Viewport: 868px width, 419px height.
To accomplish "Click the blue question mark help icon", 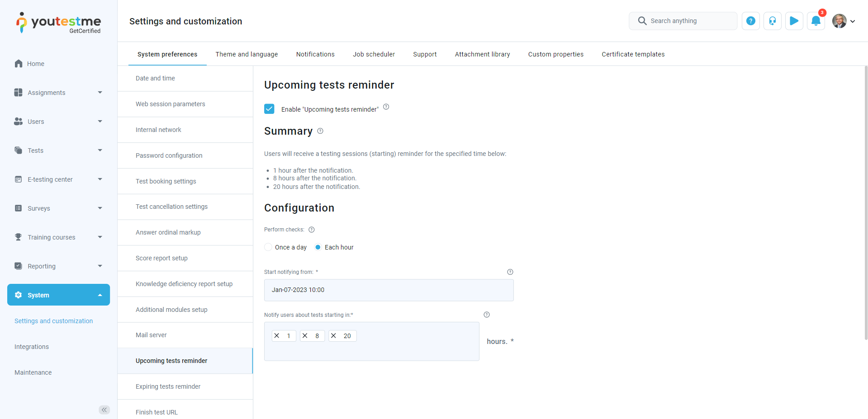I will click(750, 21).
